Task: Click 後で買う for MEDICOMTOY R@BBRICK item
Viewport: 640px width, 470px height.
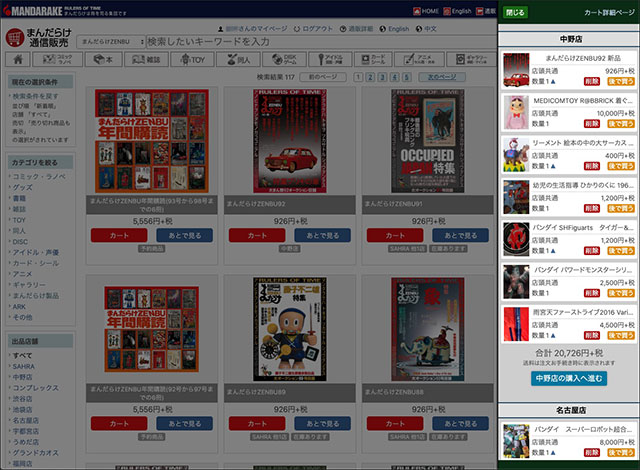Action: 621,124
